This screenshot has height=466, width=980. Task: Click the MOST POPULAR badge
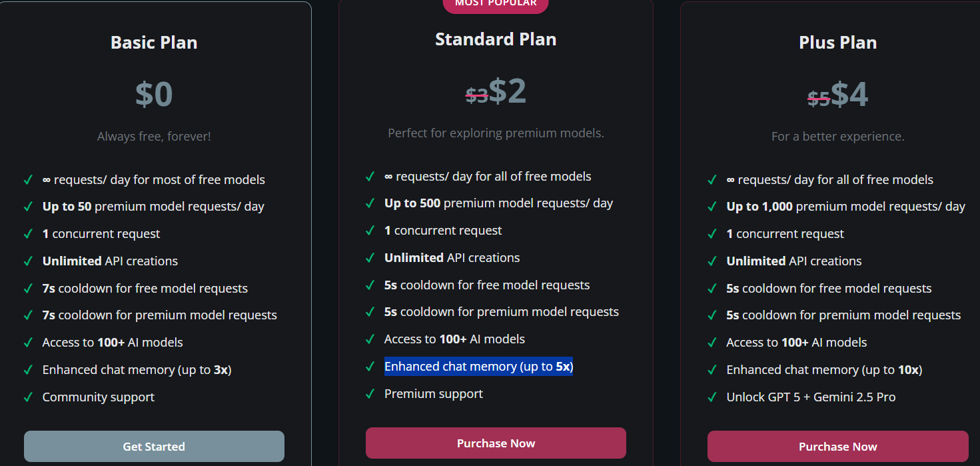(496, 4)
